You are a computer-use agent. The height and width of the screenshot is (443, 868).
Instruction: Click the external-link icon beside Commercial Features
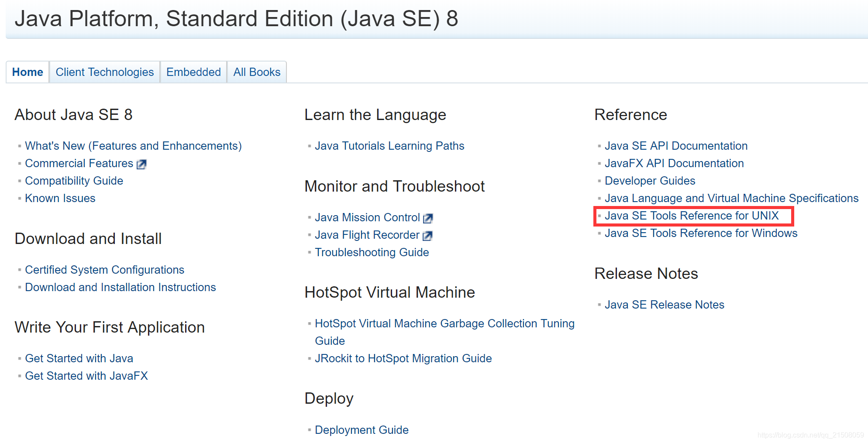click(141, 164)
